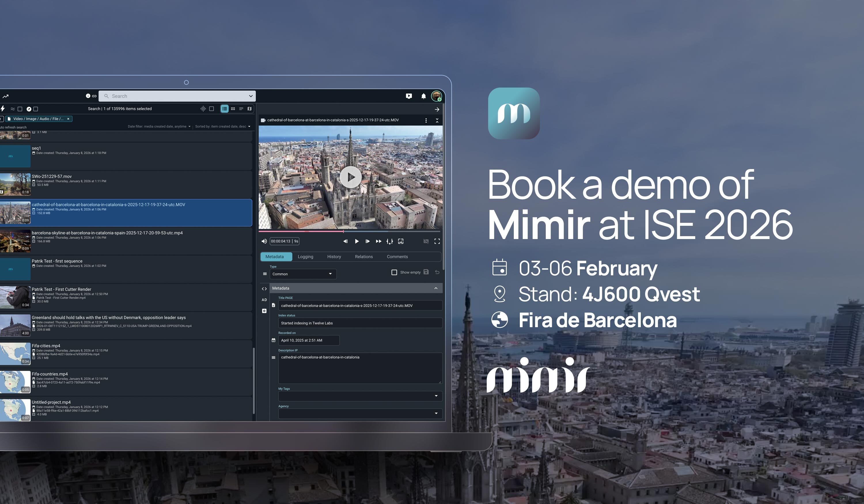Enter fullscreen in the video player
This screenshot has height=504, width=864.
pyautogui.click(x=437, y=241)
